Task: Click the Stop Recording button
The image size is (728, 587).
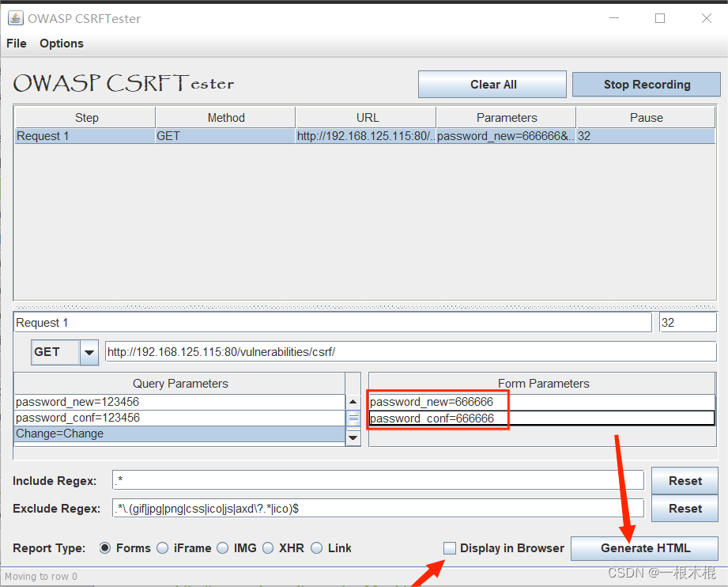Action: [647, 84]
